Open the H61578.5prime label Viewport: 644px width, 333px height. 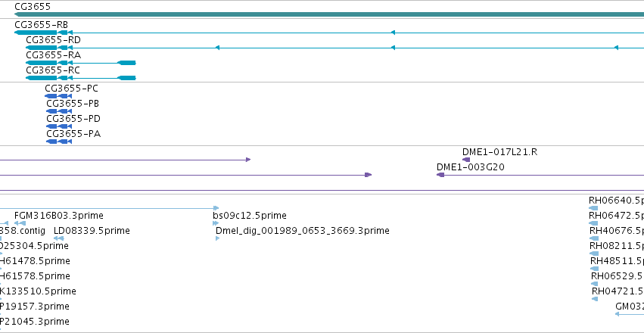[35, 276]
